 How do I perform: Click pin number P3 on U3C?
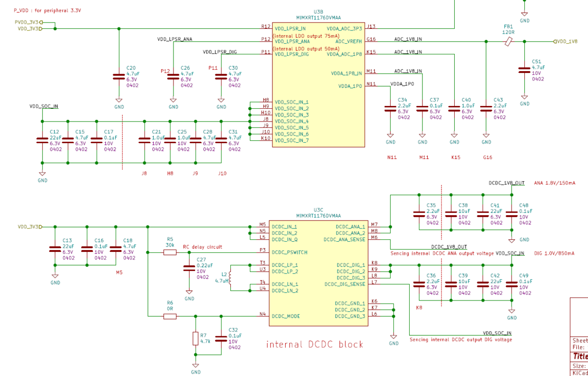click(263, 250)
